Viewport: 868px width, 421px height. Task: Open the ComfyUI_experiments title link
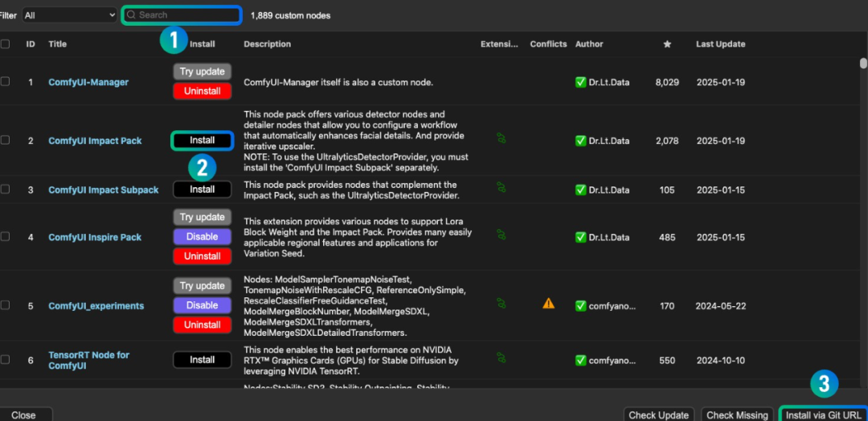point(96,306)
